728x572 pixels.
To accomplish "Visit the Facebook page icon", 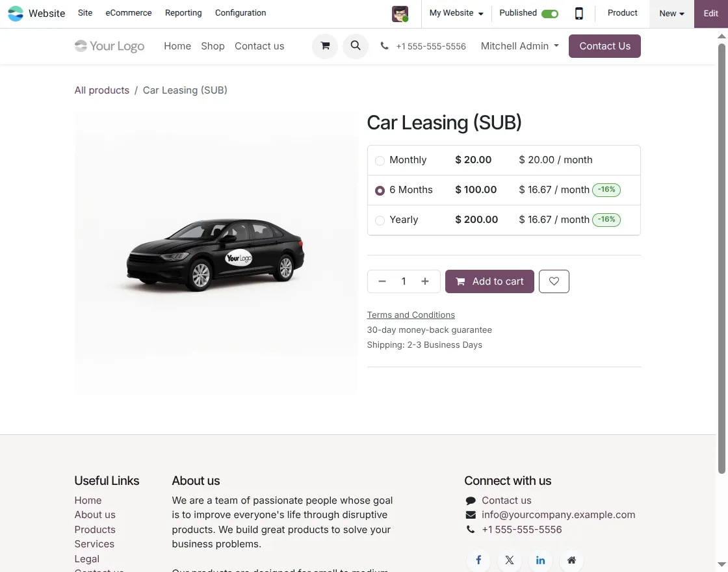I will click(478, 560).
